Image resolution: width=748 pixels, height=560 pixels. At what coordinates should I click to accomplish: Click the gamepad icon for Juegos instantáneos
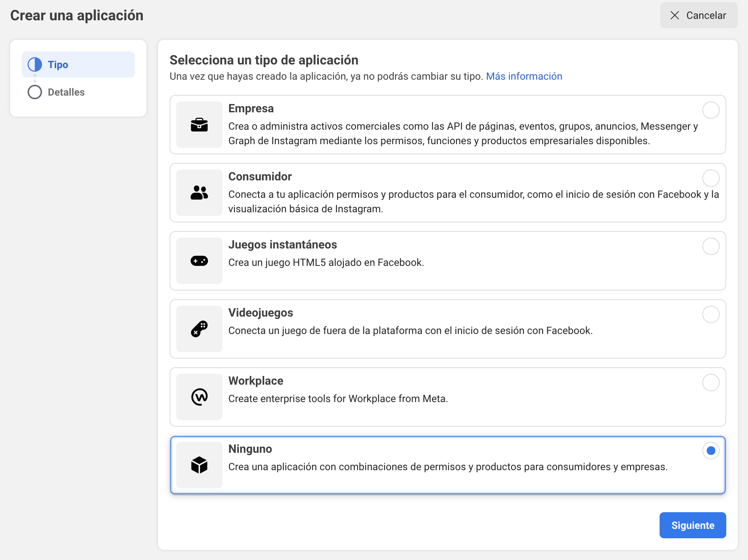(x=199, y=261)
